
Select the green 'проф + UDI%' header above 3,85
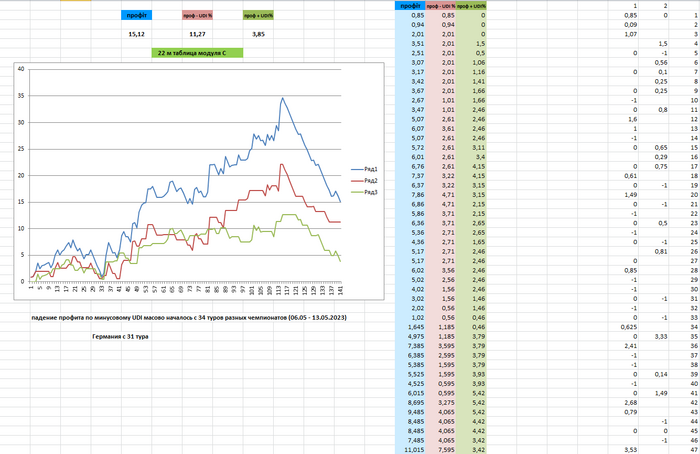[258, 15]
